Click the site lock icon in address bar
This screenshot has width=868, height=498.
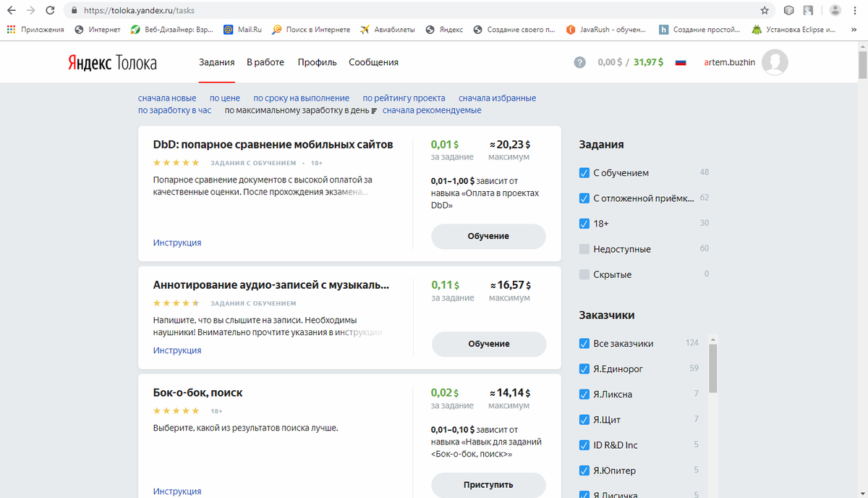point(73,11)
